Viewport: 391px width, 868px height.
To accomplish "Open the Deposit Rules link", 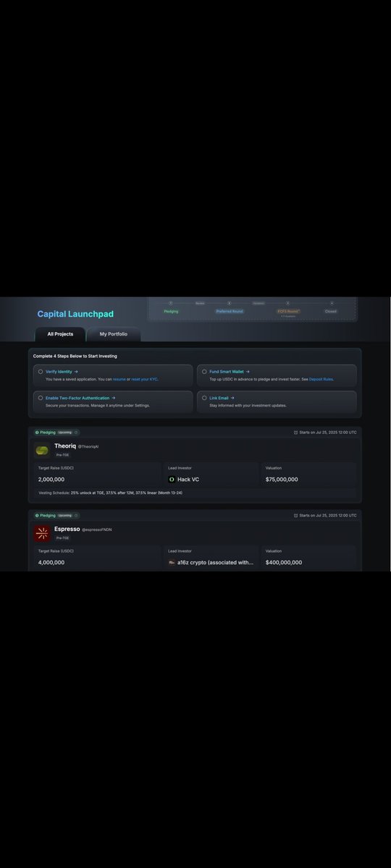I will click(321, 379).
